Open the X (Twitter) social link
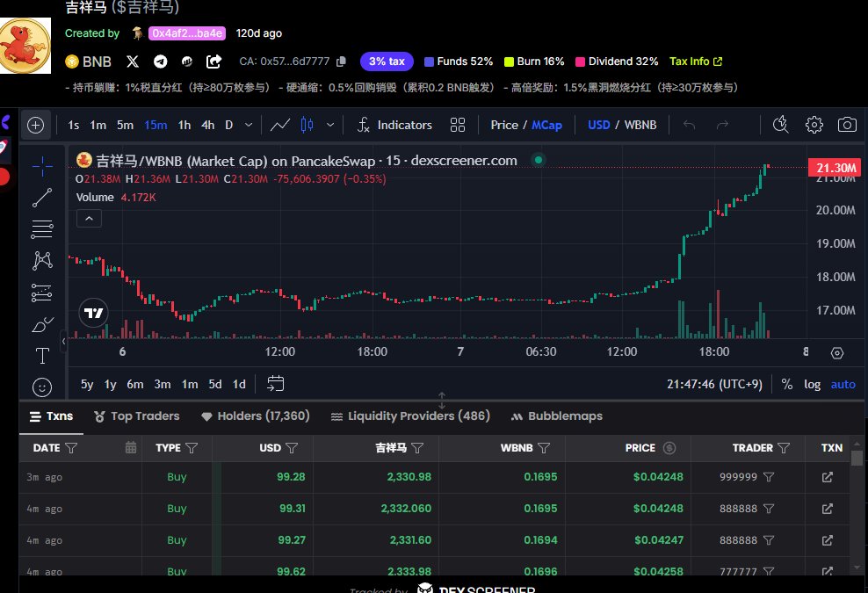The height and width of the screenshot is (593, 868). point(133,61)
